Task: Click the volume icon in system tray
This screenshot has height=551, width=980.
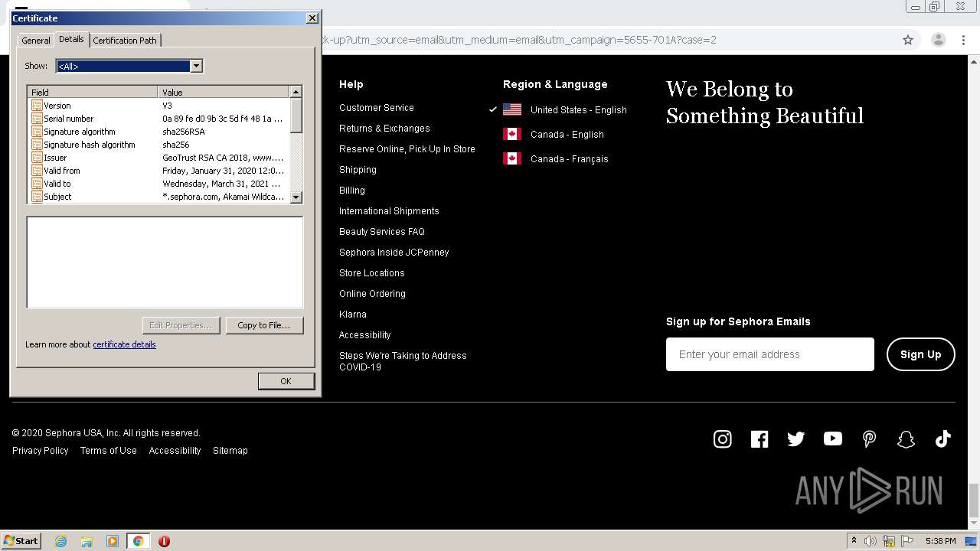Action: click(x=871, y=541)
